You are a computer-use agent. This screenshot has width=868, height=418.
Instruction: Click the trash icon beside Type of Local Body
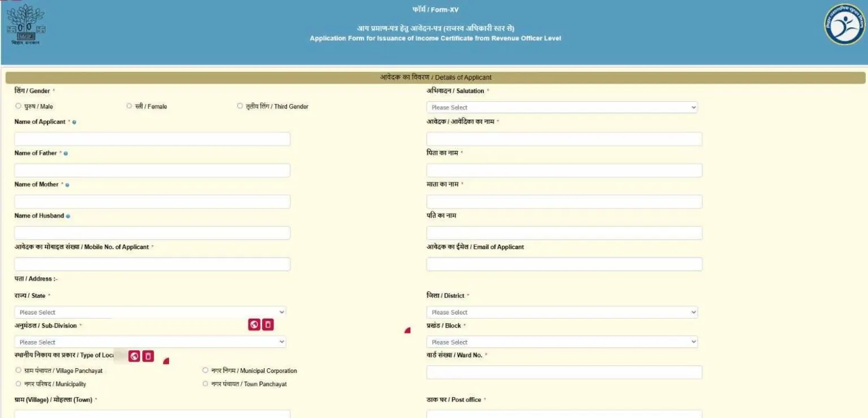coord(148,356)
